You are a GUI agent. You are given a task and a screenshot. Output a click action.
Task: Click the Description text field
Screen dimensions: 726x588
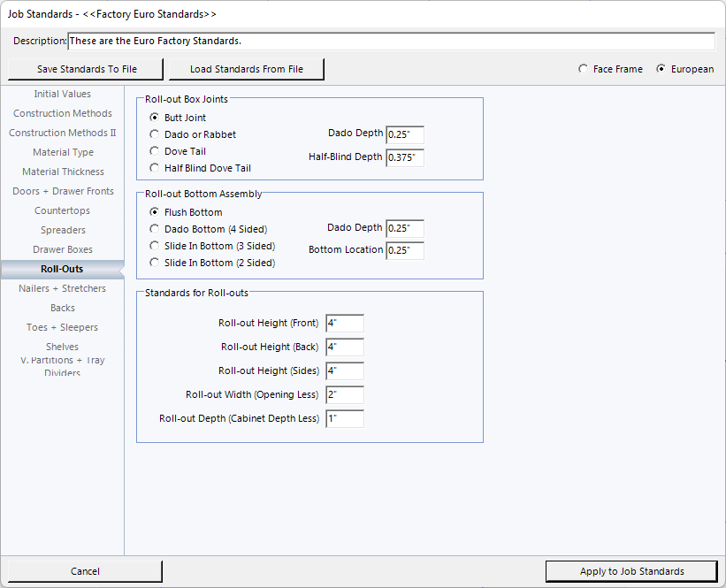coord(391,42)
